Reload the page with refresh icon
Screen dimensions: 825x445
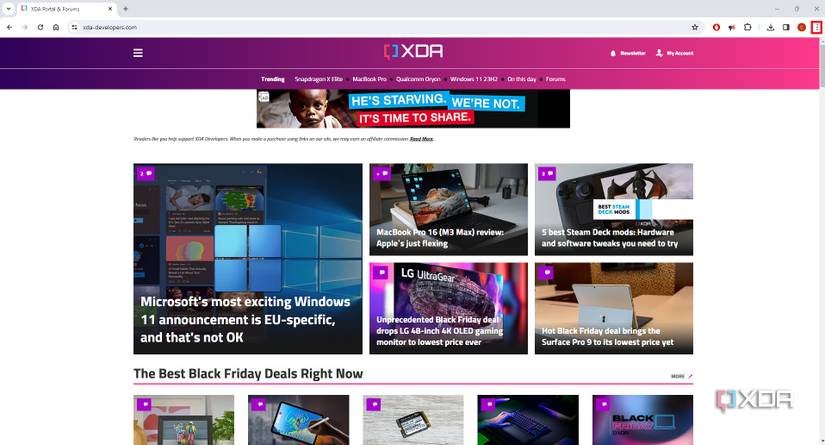pyautogui.click(x=41, y=27)
